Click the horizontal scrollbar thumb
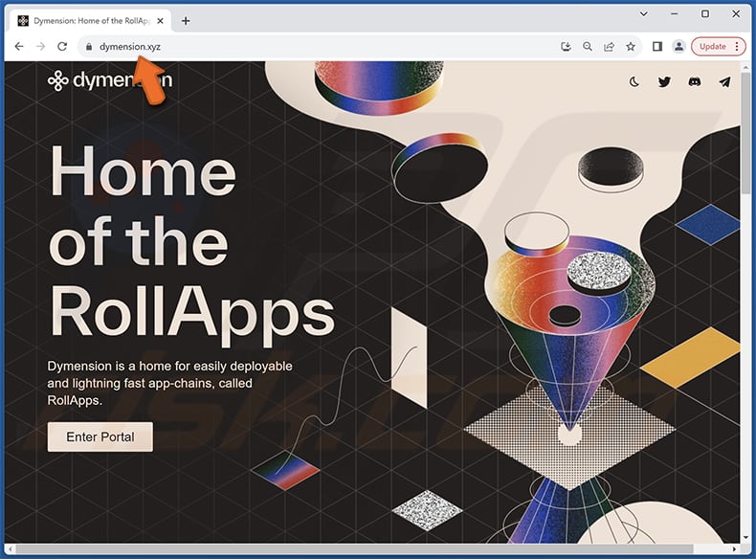The width and height of the screenshot is (756, 559). coord(354,549)
